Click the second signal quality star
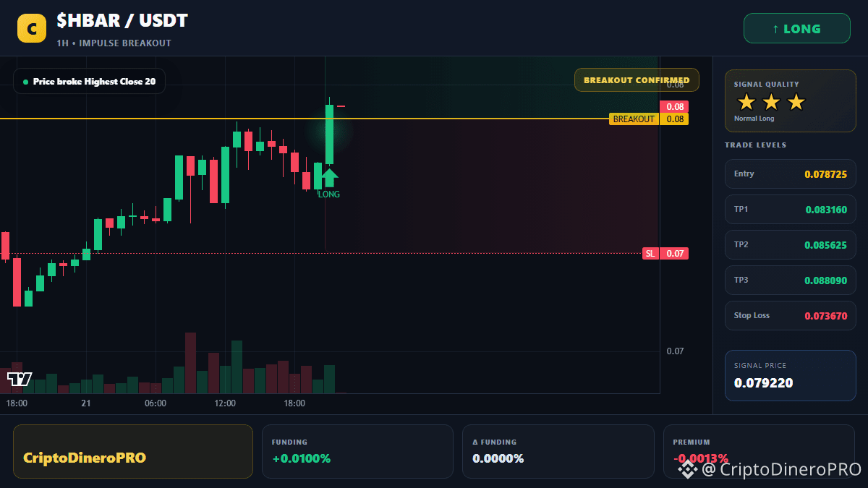Screen dimensions: 868x488 771,102
